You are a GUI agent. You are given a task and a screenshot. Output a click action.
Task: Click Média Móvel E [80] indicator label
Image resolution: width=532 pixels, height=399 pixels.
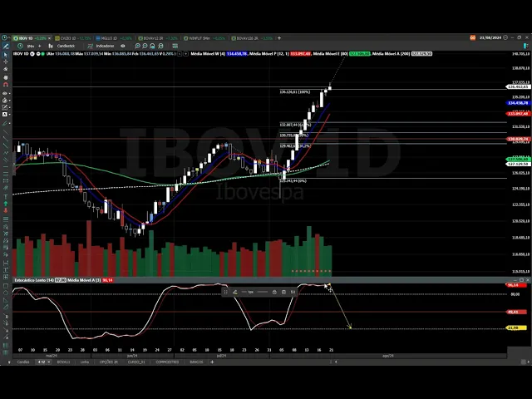[331, 53]
